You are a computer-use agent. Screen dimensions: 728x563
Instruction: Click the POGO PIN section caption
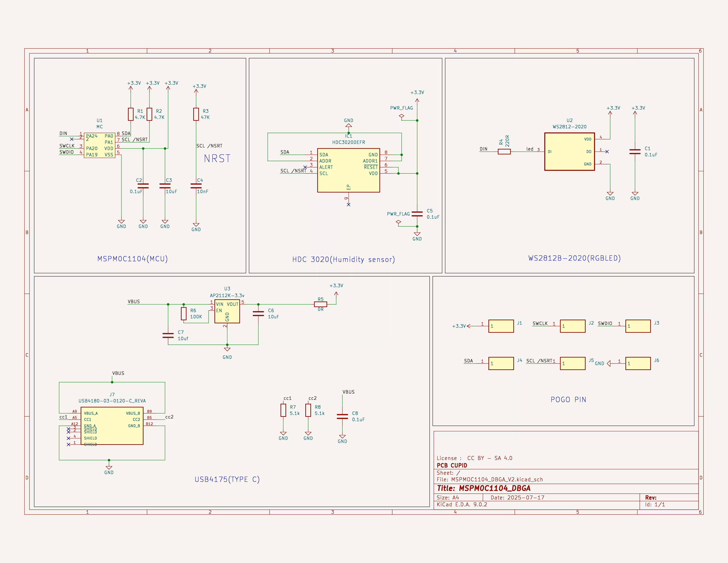[569, 399]
